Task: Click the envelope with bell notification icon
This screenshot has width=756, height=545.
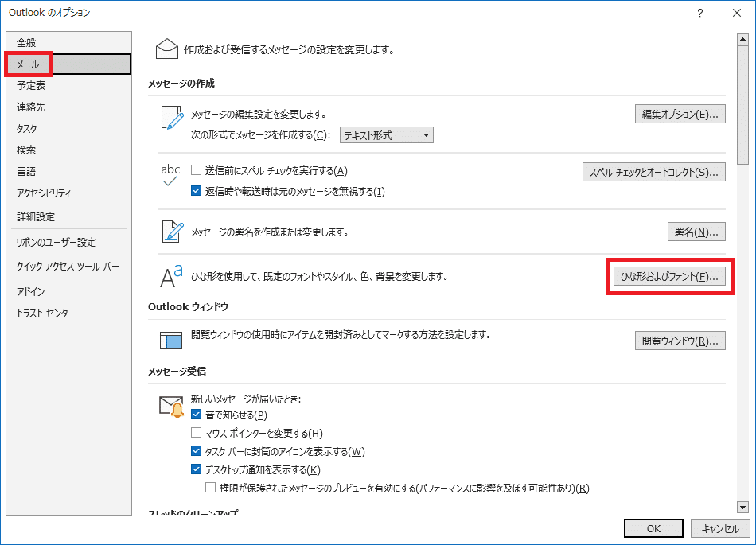Action: [172, 407]
